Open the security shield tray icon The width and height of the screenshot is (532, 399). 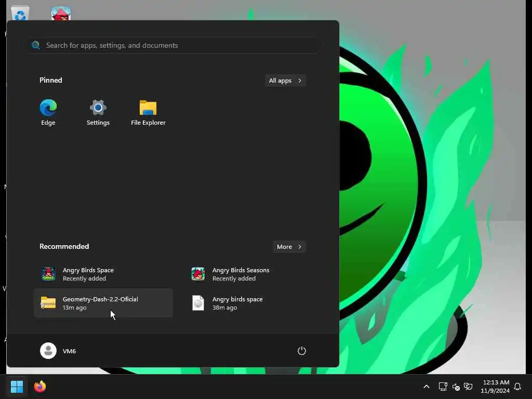coord(468,387)
